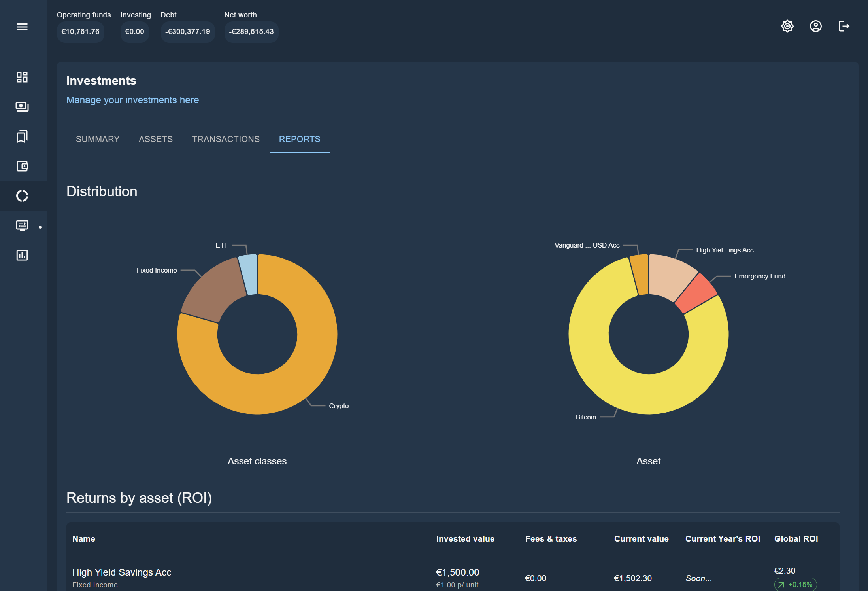
Task: Click the Emergency Fund red chart slice
Action: click(697, 294)
